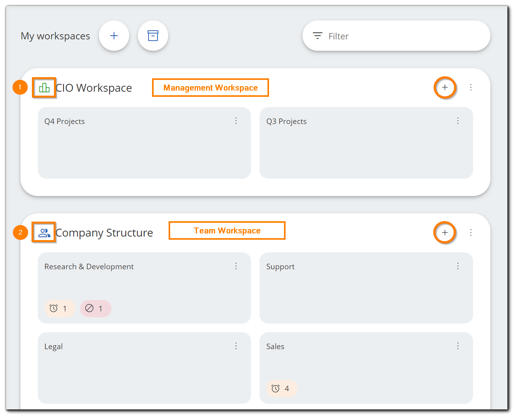Click the clock badge on the Sales board
This screenshot has width=518, height=420.
click(x=282, y=389)
